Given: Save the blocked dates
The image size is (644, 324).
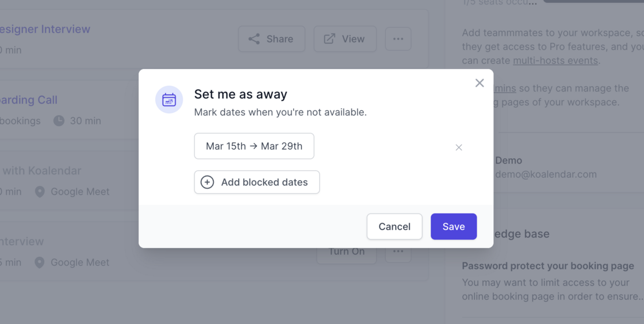Looking at the screenshot, I should tap(454, 227).
